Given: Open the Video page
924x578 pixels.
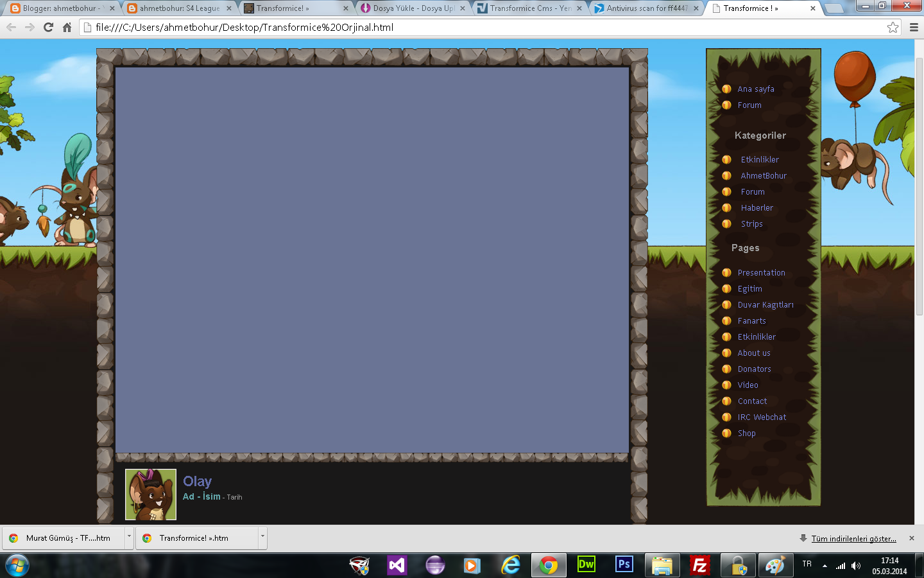Looking at the screenshot, I should pyautogui.click(x=748, y=385).
